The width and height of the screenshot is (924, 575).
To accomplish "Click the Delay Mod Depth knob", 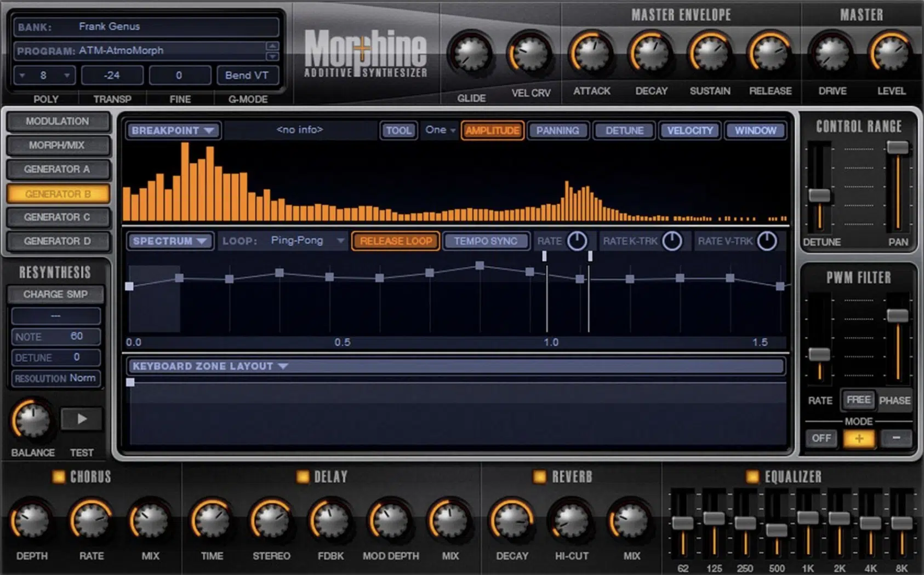I will click(390, 520).
